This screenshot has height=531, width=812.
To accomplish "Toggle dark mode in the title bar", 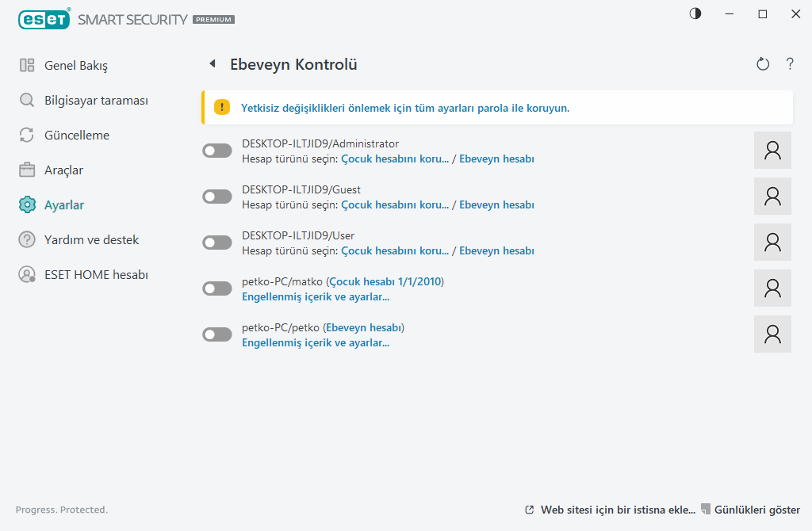I will 695,13.
